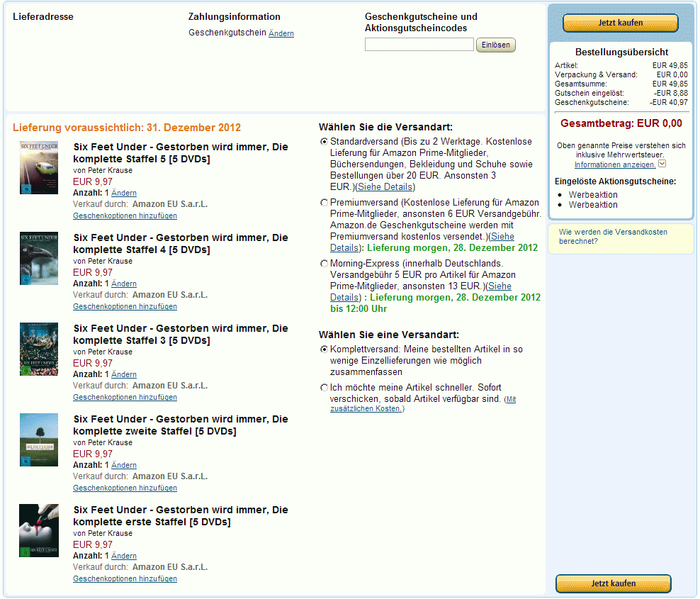Add Geschenkoptionen for Staffel 4

tap(125, 306)
